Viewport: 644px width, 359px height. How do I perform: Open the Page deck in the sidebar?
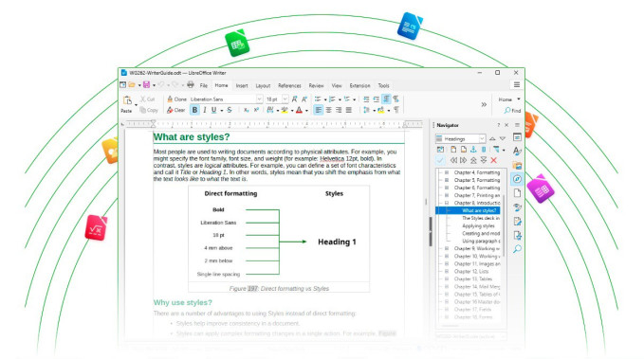(517, 193)
